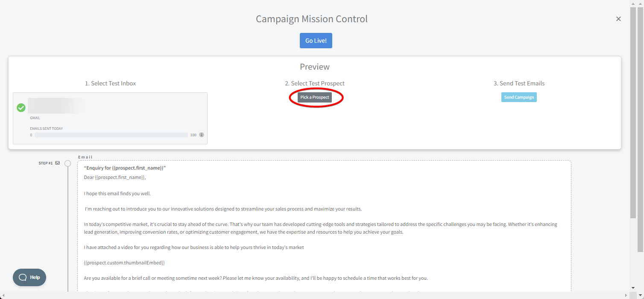644x299 pixels.
Task: Click the green checkmark on test inbox
Action: click(21, 108)
